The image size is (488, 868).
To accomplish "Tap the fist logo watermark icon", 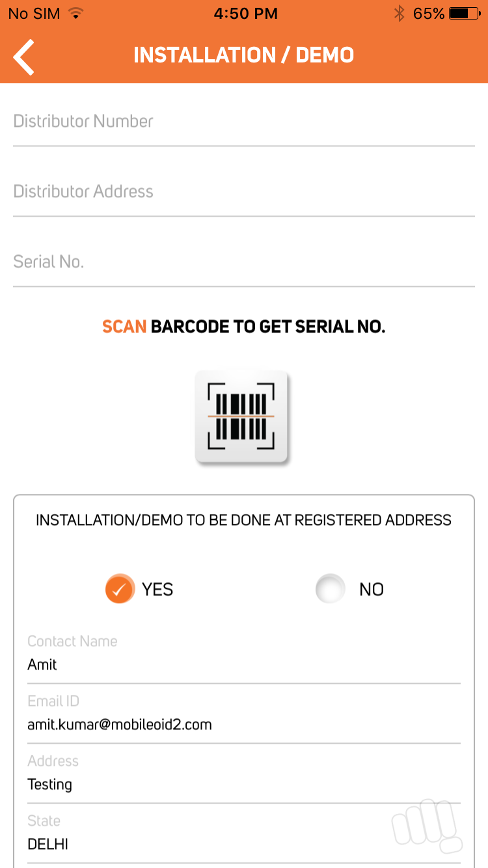I will coord(426,826).
